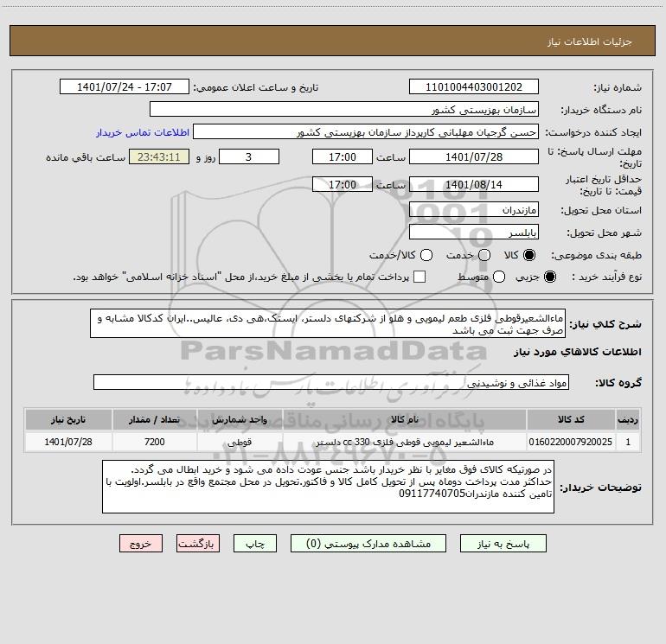Click the delivery city field بابلسر
This screenshot has height=644, width=666.
pos(474,233)
